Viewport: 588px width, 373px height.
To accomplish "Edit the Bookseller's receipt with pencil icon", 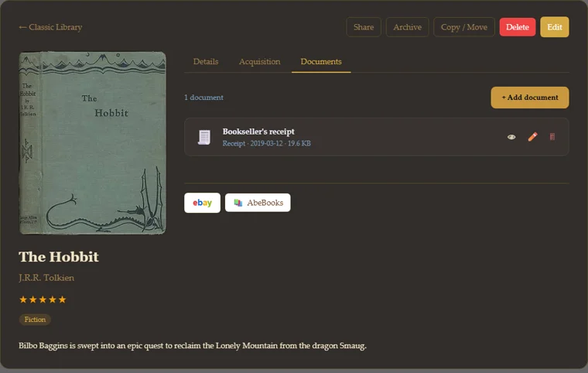I will [x=532, y=137].
